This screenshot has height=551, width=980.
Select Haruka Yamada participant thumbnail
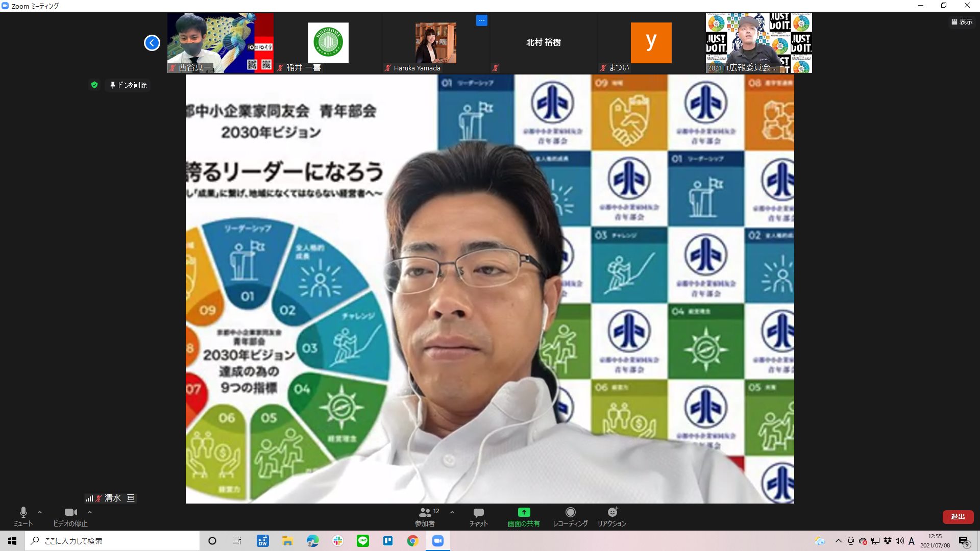435,43
